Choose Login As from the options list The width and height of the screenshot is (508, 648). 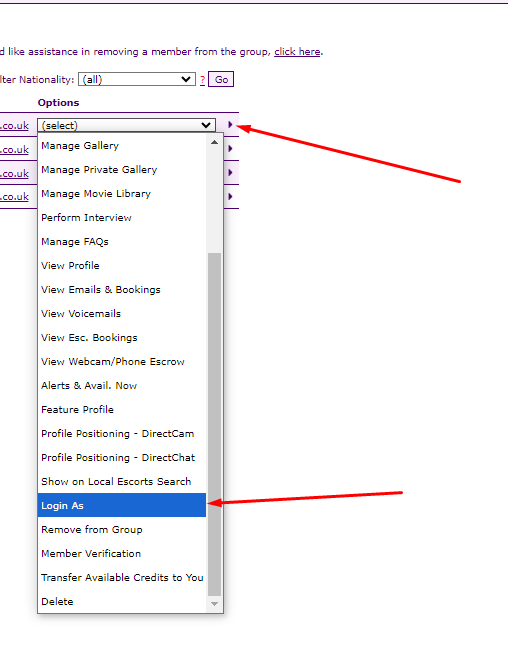[x=122, y=505]
